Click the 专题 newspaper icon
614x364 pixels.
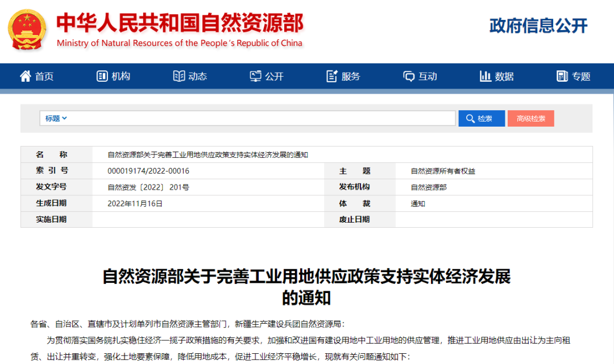point(562,76)
